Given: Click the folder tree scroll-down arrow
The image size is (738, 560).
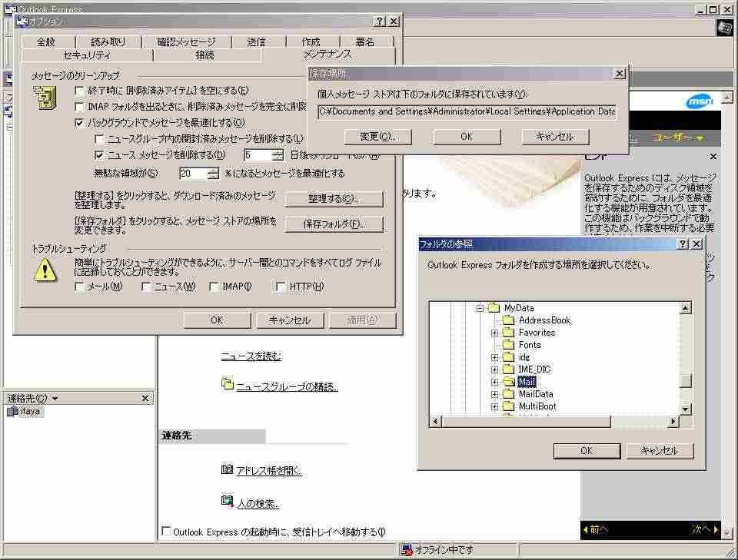Looking at the screenshot, I should 686,409.
